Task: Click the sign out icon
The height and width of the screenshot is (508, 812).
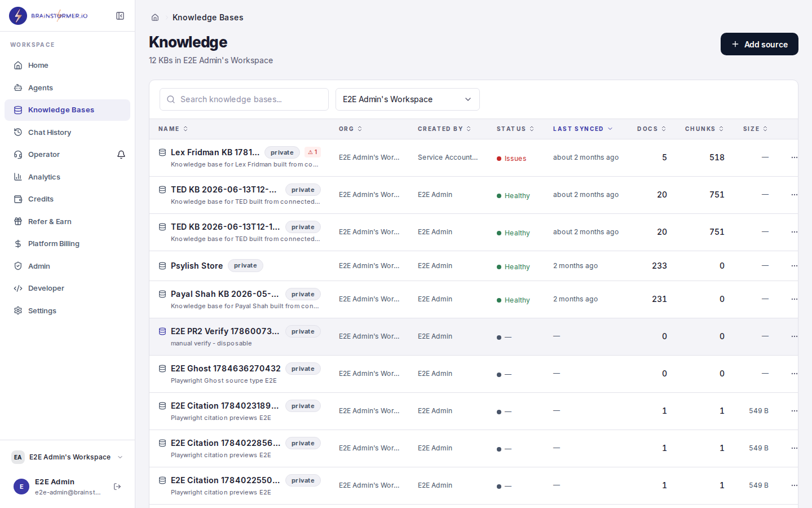Action: [117, 487]
